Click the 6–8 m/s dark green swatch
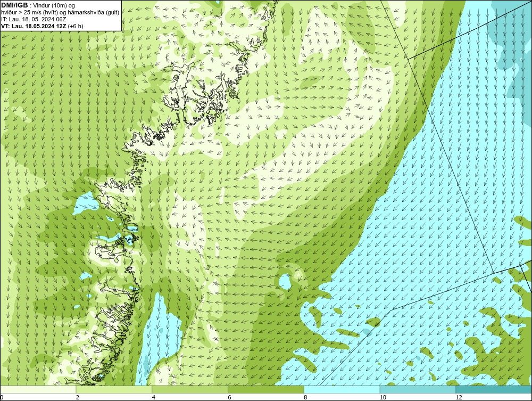532x401 pixels. pyautogui.click(x=266, y=389)
